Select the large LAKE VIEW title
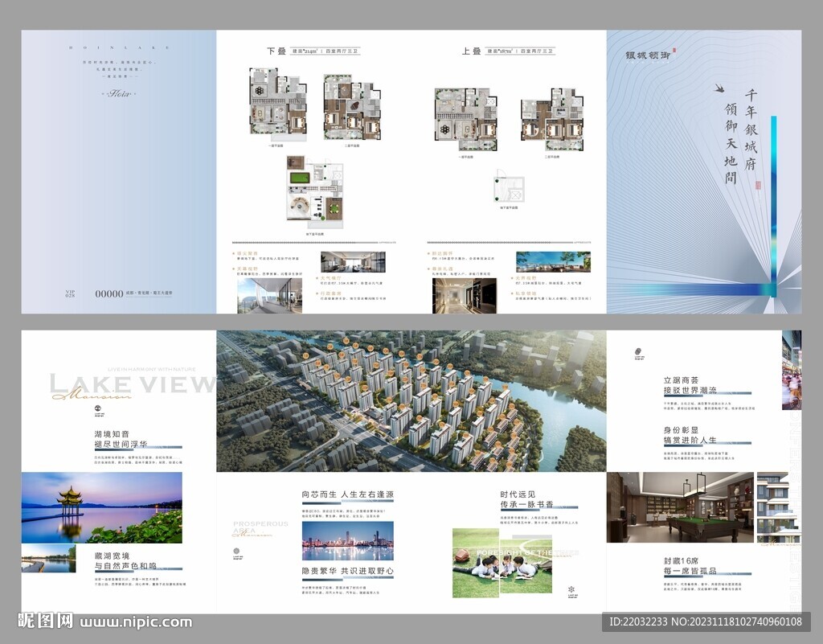The width and height of the screenshot is (823, 644). click(x=133, y=384)
